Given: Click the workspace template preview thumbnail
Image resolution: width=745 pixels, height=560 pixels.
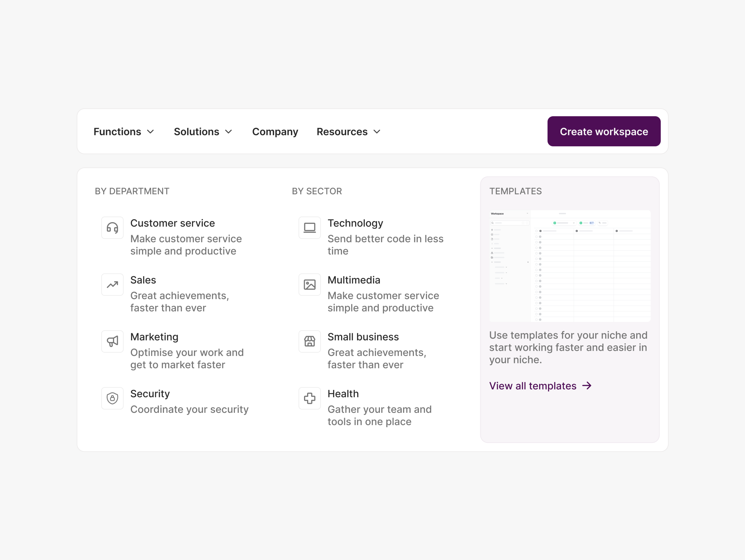Looking at the screenshot, I should (570, 266).
